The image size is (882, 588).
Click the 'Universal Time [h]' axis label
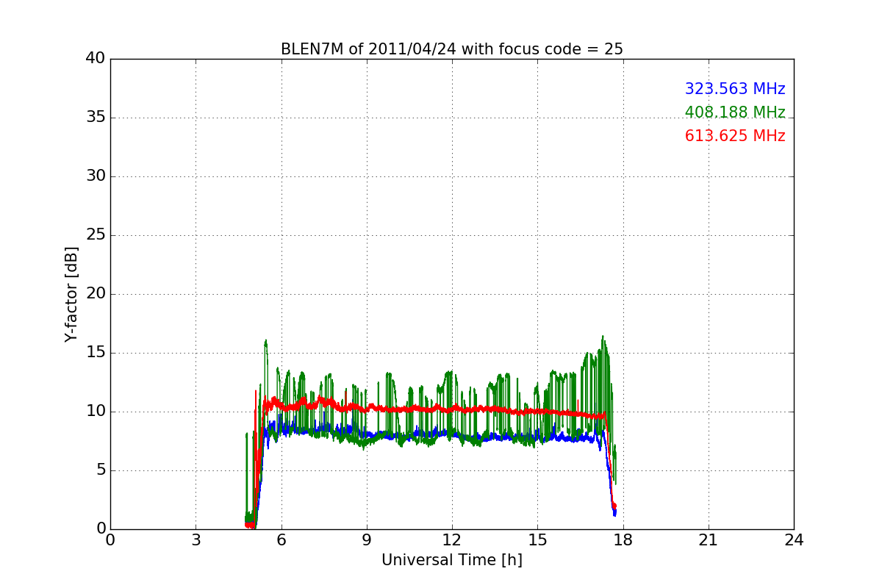(452, 560)
